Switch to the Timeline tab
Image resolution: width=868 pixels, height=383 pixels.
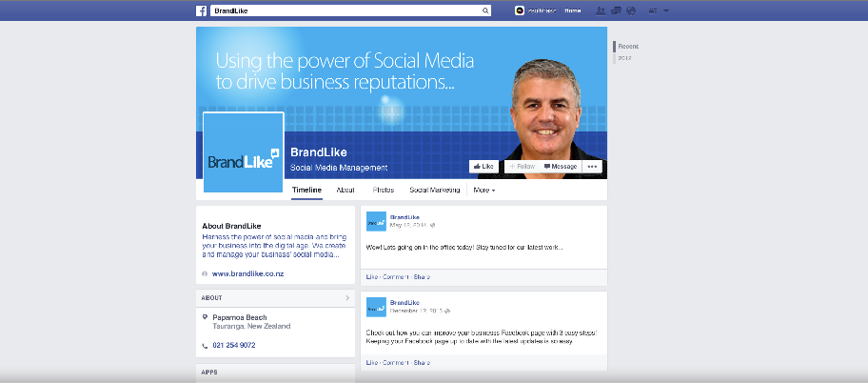[306, 191]
